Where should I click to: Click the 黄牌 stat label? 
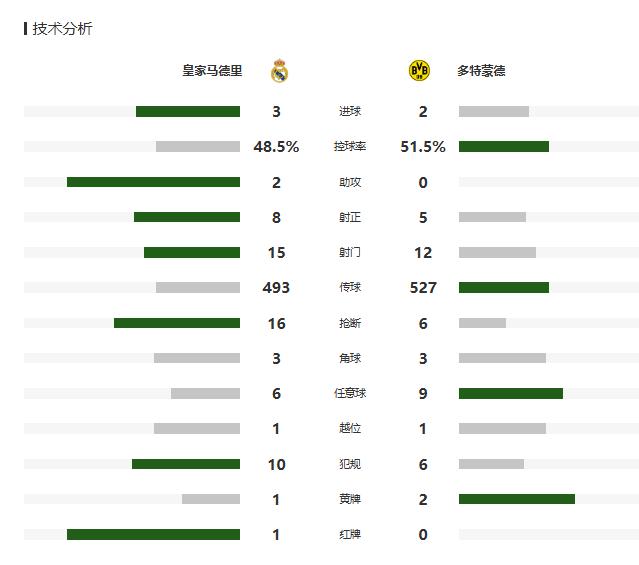(x=350, y=499)
